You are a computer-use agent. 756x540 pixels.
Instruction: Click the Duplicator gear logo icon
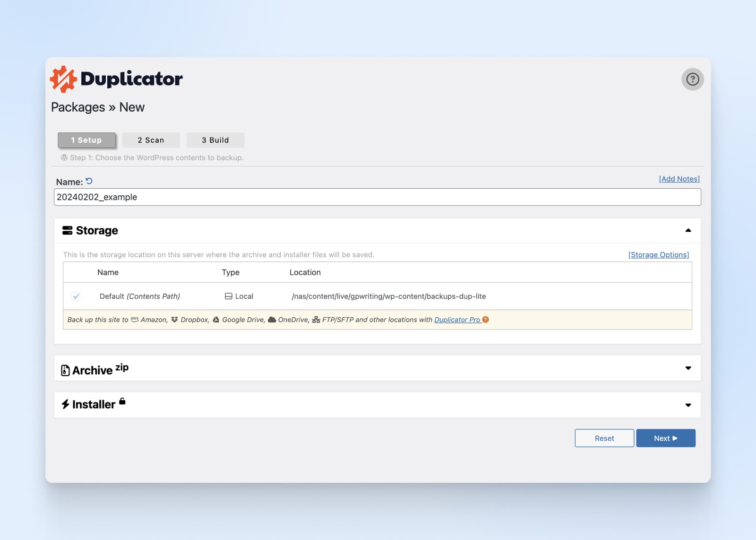(x=64, y=79)
